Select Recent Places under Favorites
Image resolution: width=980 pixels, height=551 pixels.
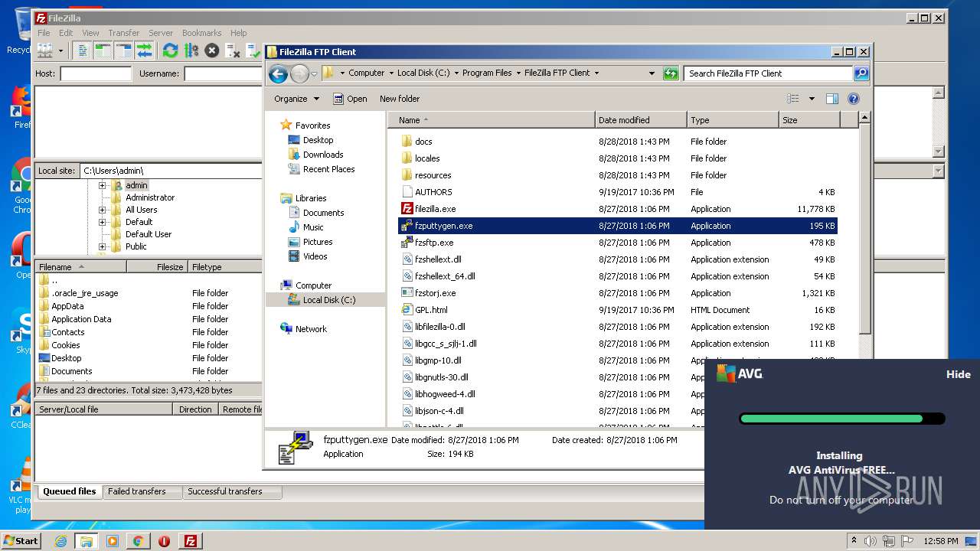point(328,169)
